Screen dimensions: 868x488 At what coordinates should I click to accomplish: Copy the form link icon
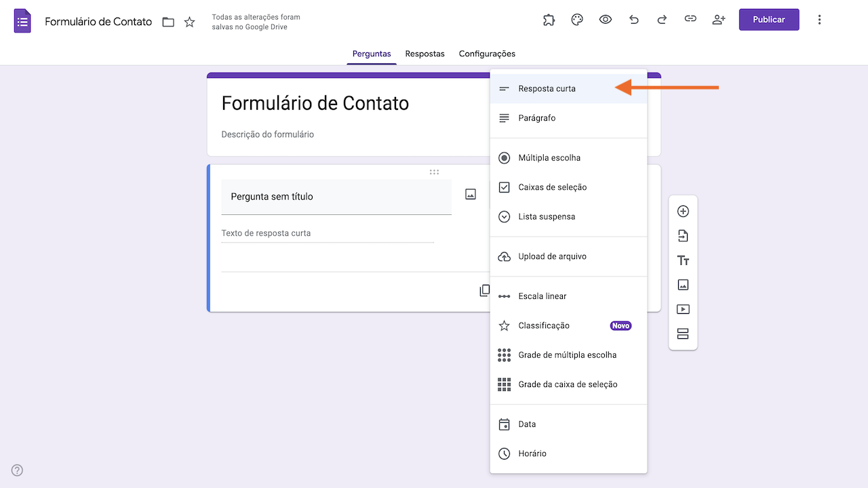690,20
